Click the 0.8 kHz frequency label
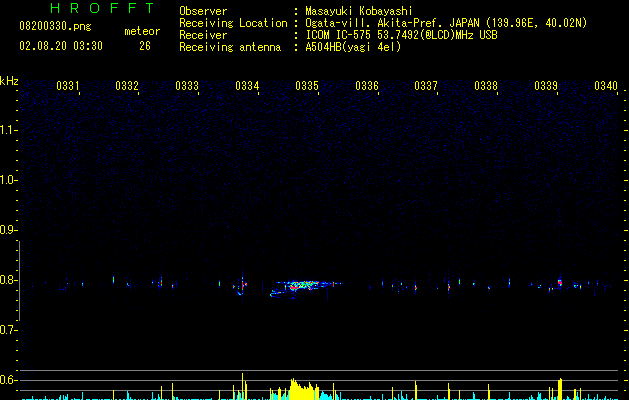This screenshot has width=629, height=400. (x=8, y=280)
